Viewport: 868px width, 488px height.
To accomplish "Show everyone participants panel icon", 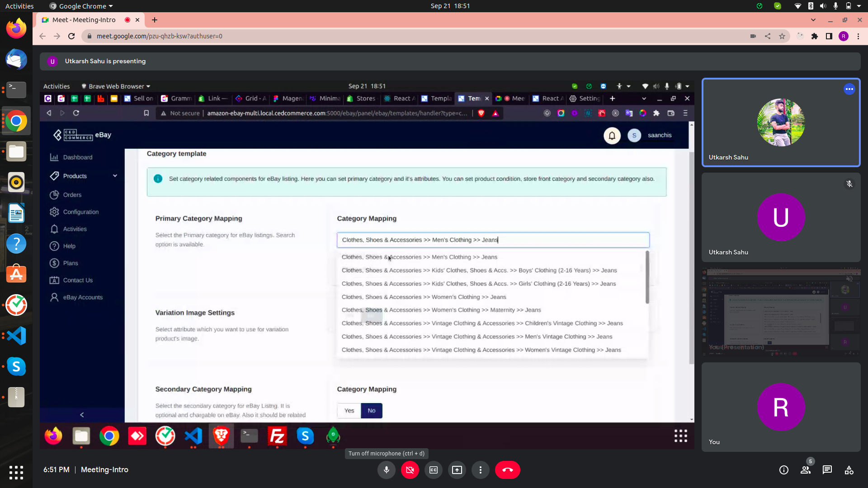I will 806,470.
